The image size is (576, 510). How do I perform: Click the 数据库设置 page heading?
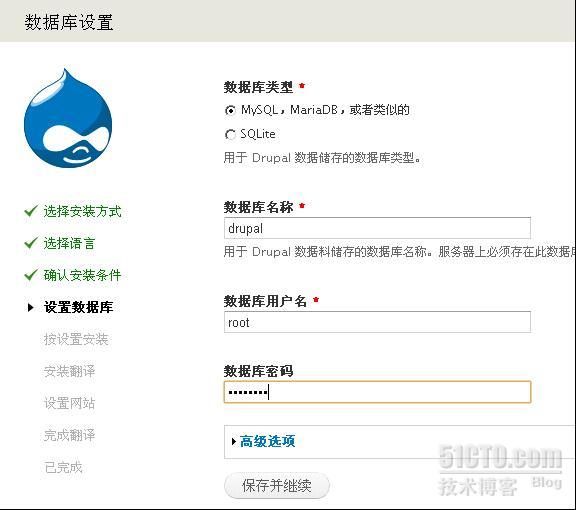click(x=69, y=22)
